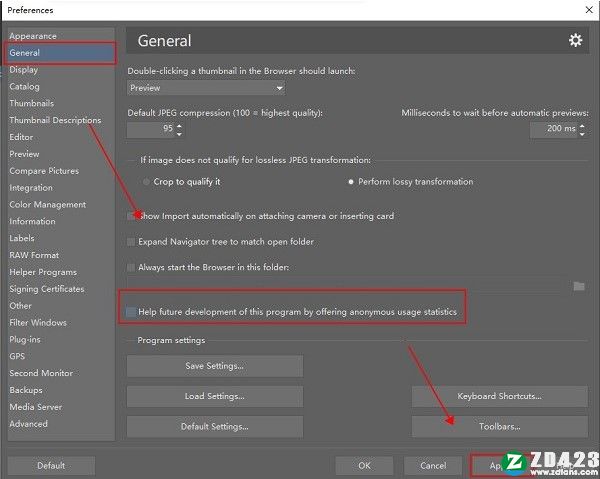The width and height of the screenshot is (600, 479).
Task: Decrease the JPEG compression value
Action: pos(179,134)
